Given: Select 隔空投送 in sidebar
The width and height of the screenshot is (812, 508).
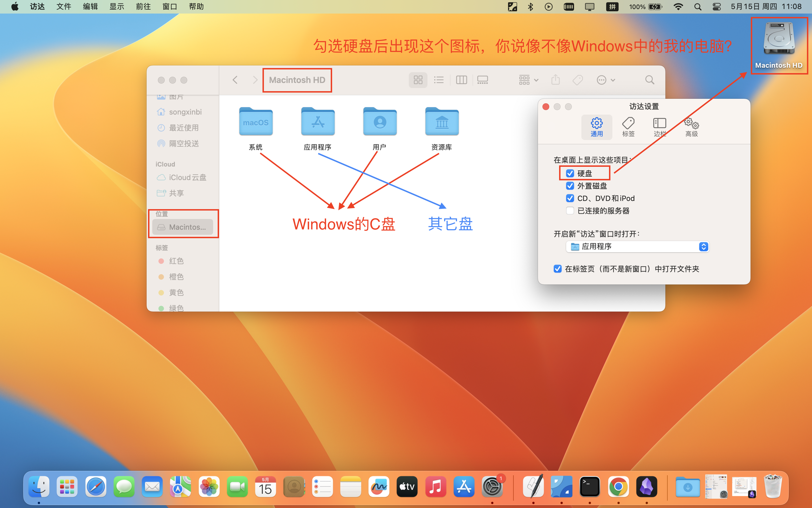Looking at the screenshot, I should pyautogui.click(x=183, y=143).
